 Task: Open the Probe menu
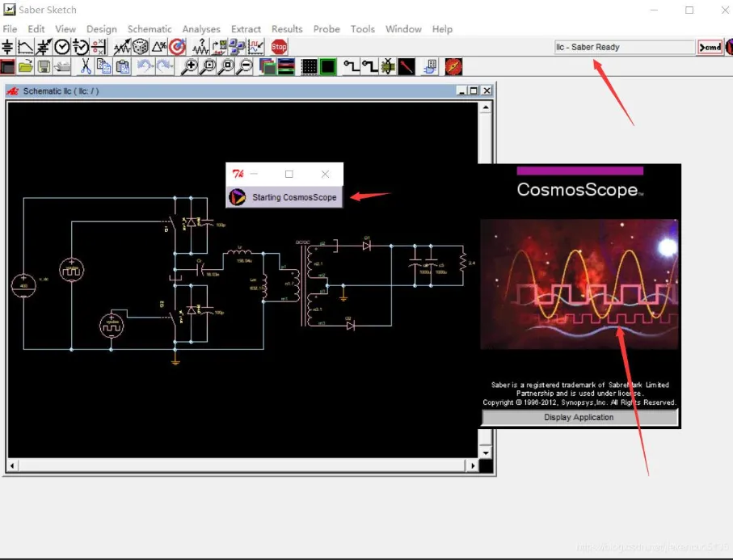click(x=326, y=29)
